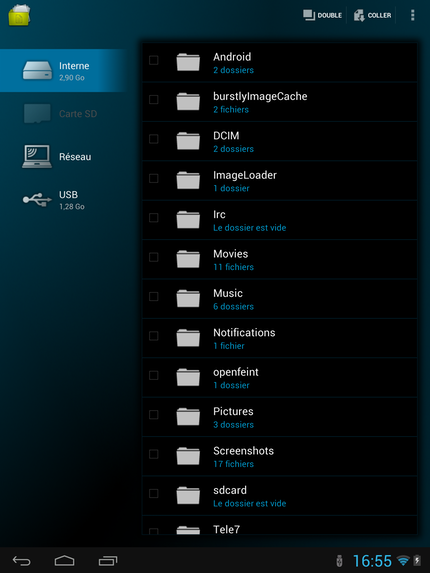
Task: Click the USB trident icon
Action: click(37, 200)
